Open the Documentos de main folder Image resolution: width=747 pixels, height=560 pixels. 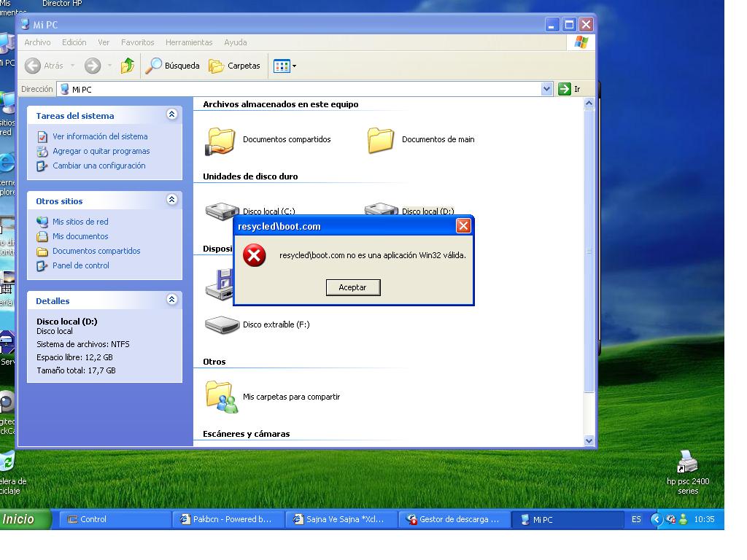(x=380, y=140)
